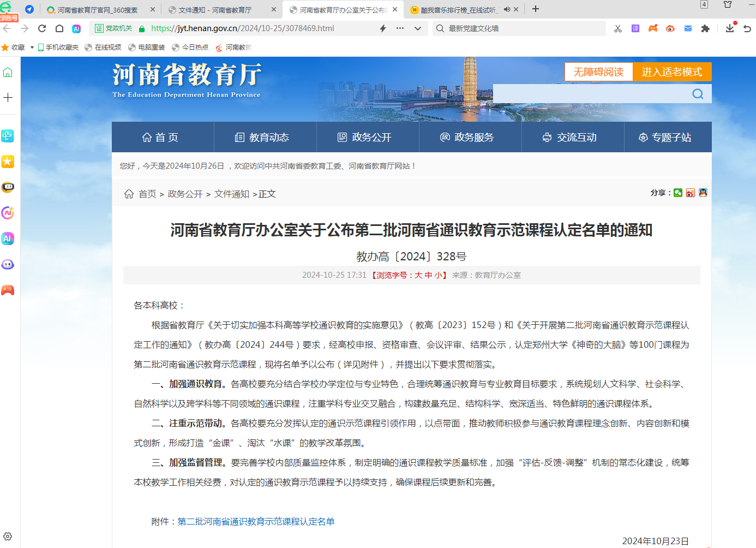
Task: Click sidebar plus add icon
Action: [x=8, y=97]
